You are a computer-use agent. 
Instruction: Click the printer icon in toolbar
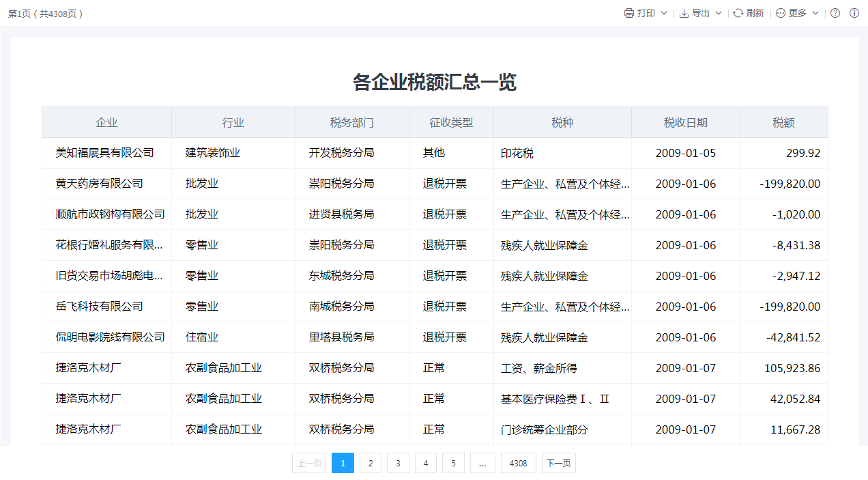click(628, 13)
